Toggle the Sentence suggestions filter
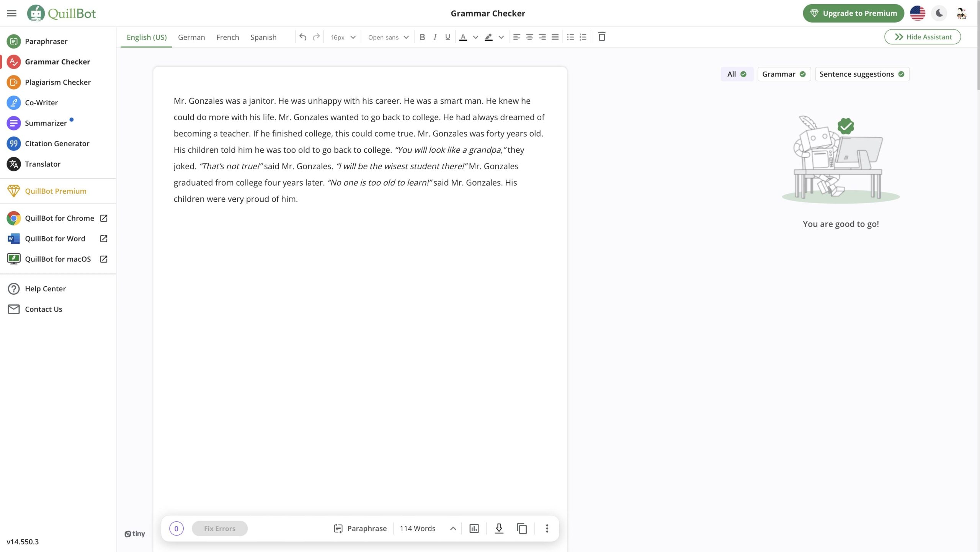The height and width of the screenshot is (552, 980). click(862, 74)
